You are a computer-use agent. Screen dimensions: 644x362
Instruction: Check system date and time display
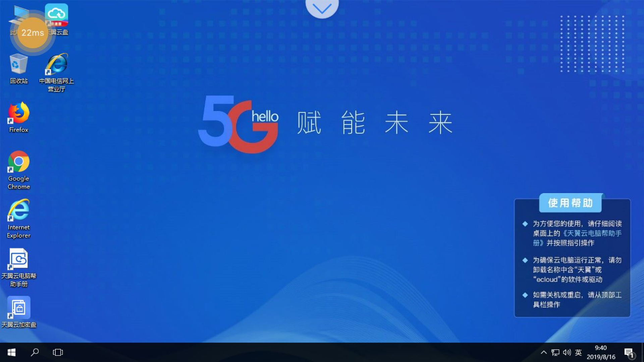coord(602,352)
